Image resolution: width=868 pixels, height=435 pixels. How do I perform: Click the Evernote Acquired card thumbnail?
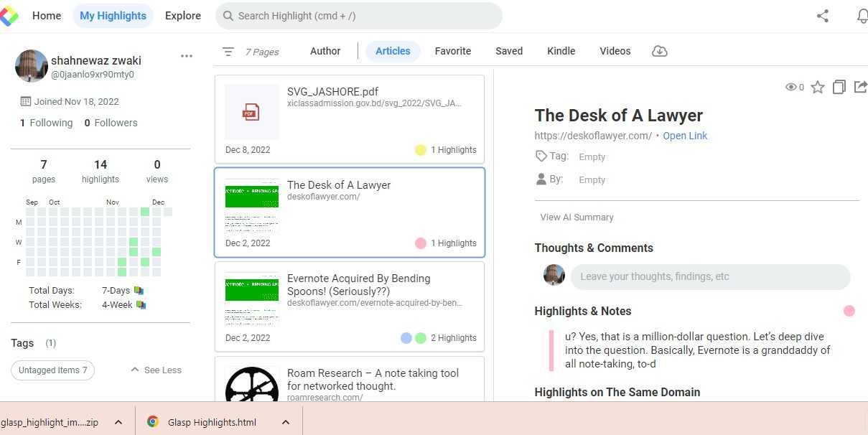tap(252, 299)
